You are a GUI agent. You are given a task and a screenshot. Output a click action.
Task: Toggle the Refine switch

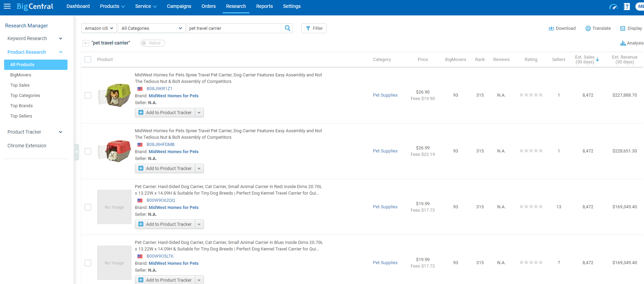(153, 43)
